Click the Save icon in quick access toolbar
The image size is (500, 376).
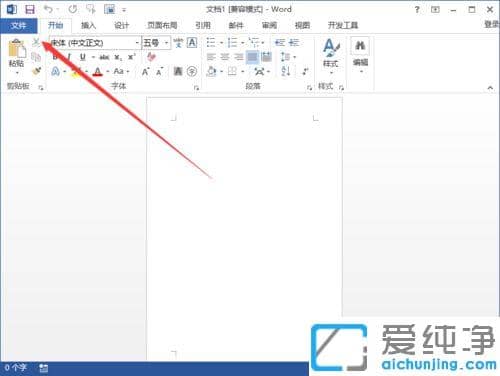(x=30, y=9)
